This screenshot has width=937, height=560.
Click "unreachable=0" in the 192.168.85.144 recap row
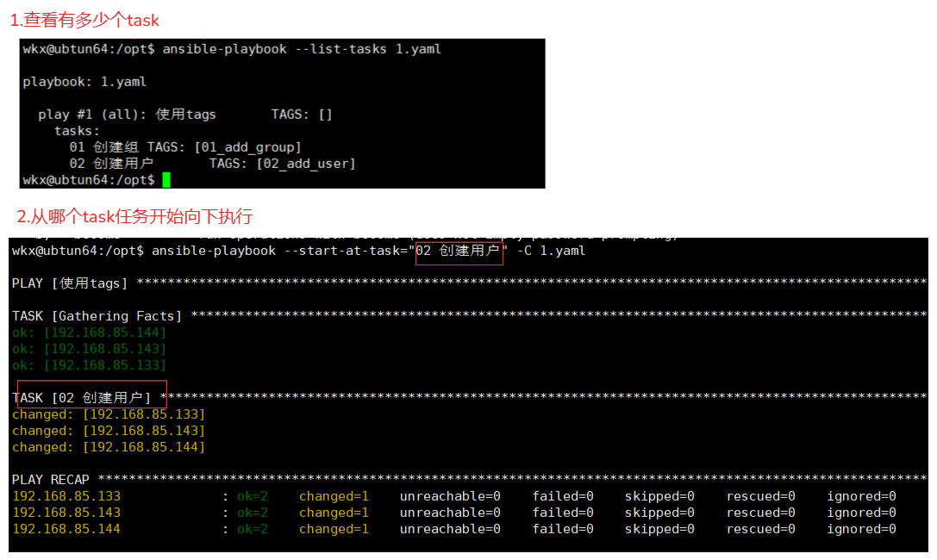tap(450, 529)
